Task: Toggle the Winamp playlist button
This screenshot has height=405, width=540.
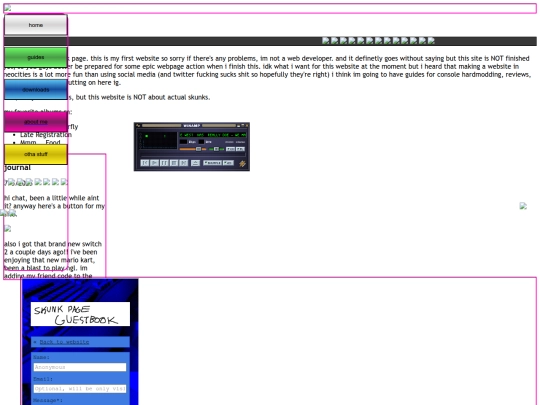Action: pos(240,149)
